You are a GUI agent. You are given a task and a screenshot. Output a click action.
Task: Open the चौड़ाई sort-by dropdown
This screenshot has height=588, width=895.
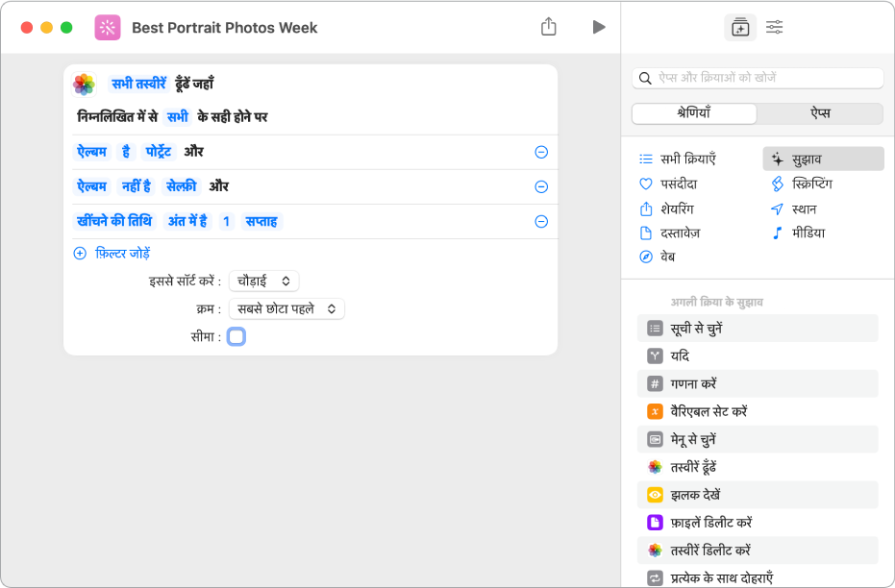click(264, 281)
